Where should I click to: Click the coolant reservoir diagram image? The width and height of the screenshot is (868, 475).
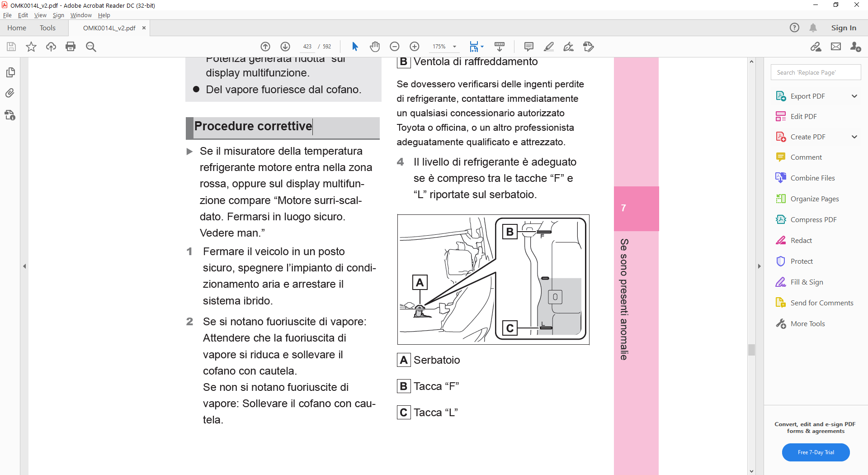493,280
